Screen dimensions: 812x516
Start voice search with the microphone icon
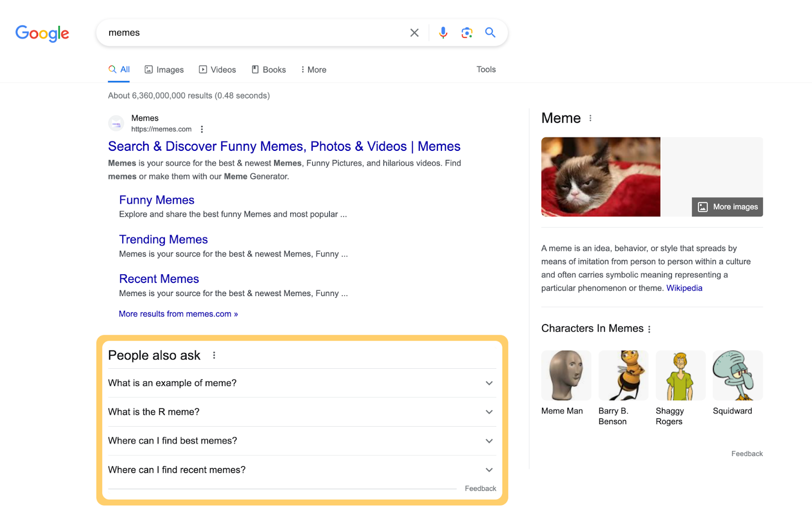coord(443,33)
